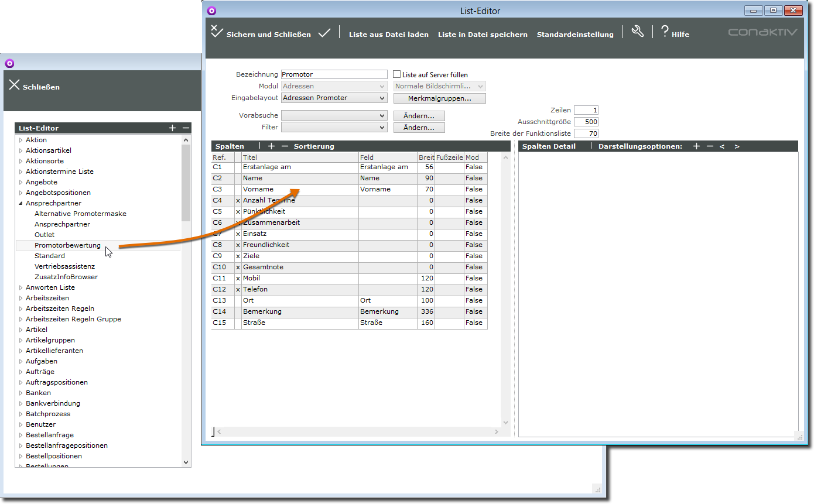Add a column with Spalten plus icon
This screenshot has height=504, width=814.
pos(271,146)
